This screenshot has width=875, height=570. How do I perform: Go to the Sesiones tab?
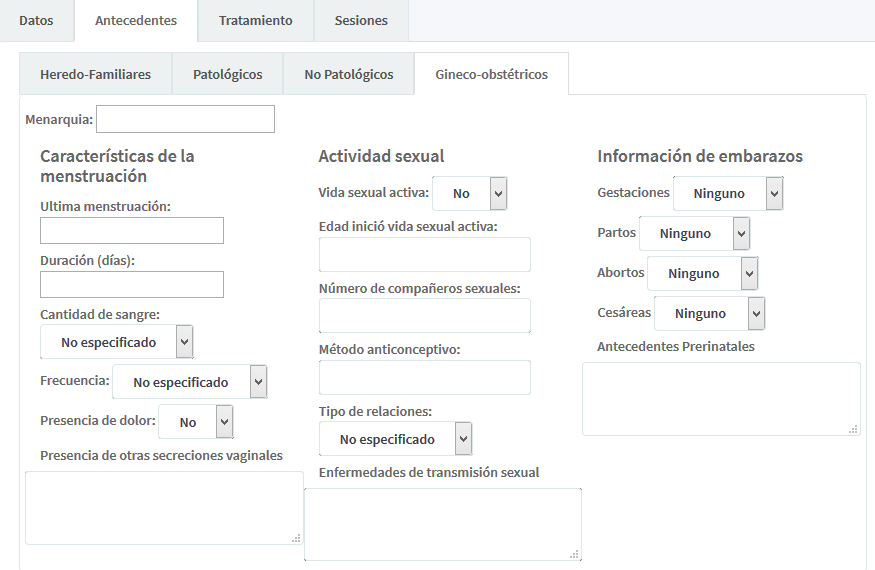click(360, 20)
